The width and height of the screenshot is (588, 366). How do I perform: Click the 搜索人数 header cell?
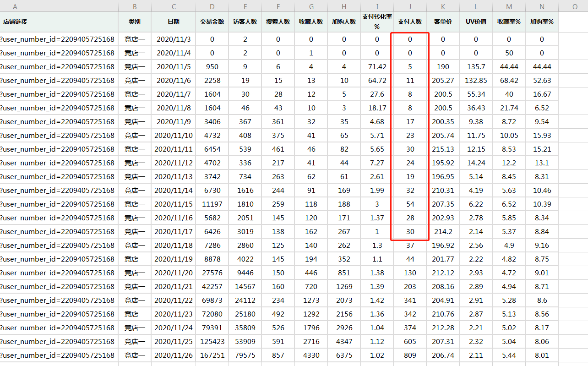[x=278, y=22]
